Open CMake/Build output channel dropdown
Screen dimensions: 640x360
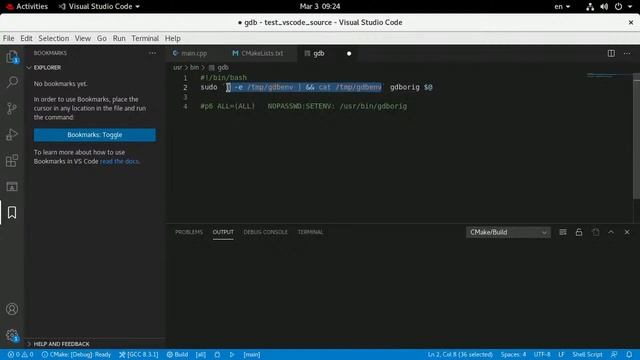coord(508,232)
